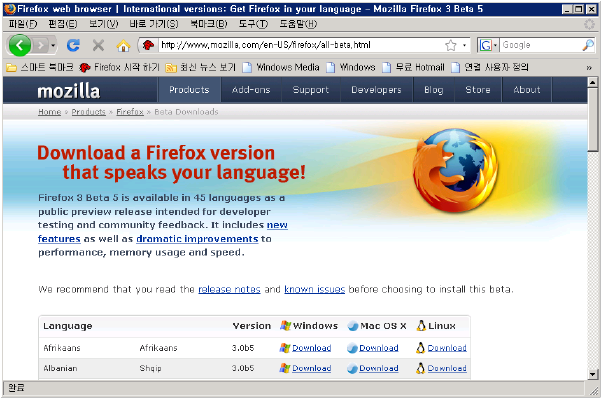Open the 북마크(B) menu

coord(209,24)
